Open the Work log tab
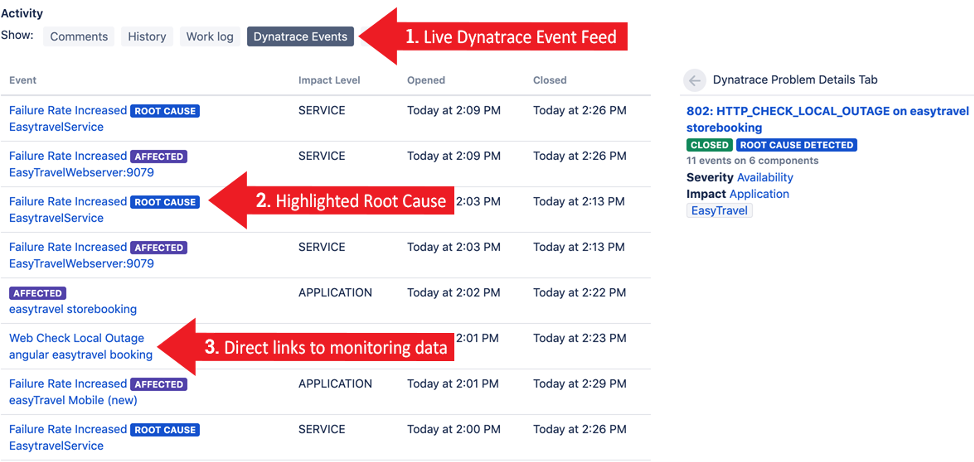Screen dimensions: 974x462 coord(210,37)
